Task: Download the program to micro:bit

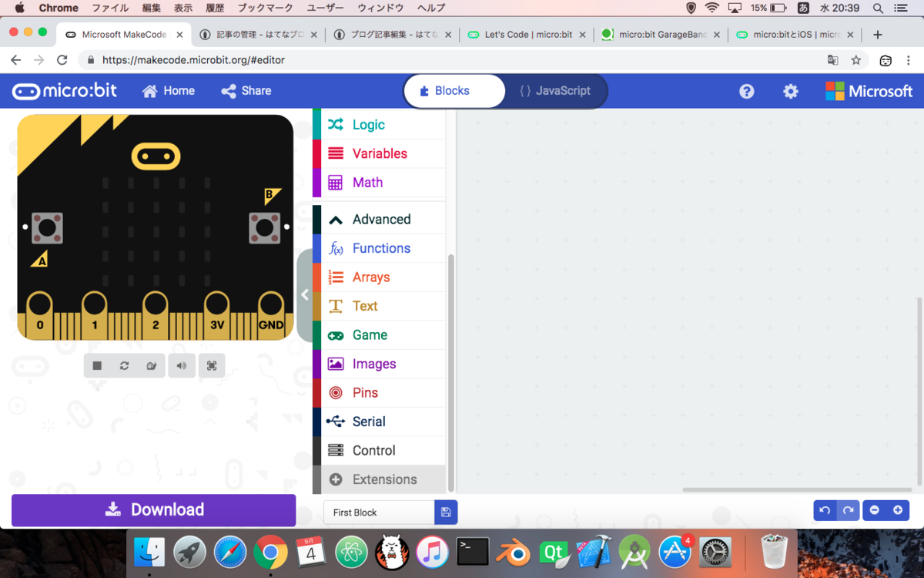Action: [x=153, y=509]
